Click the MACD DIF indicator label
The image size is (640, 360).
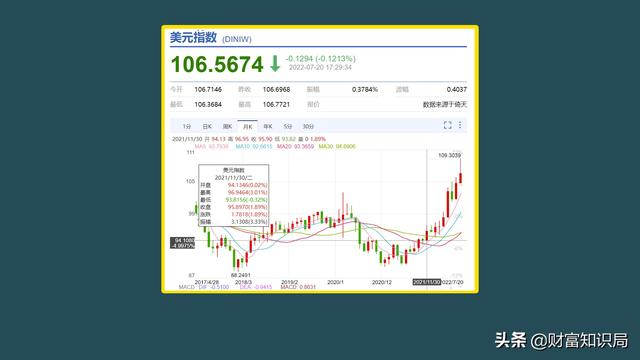204,287
